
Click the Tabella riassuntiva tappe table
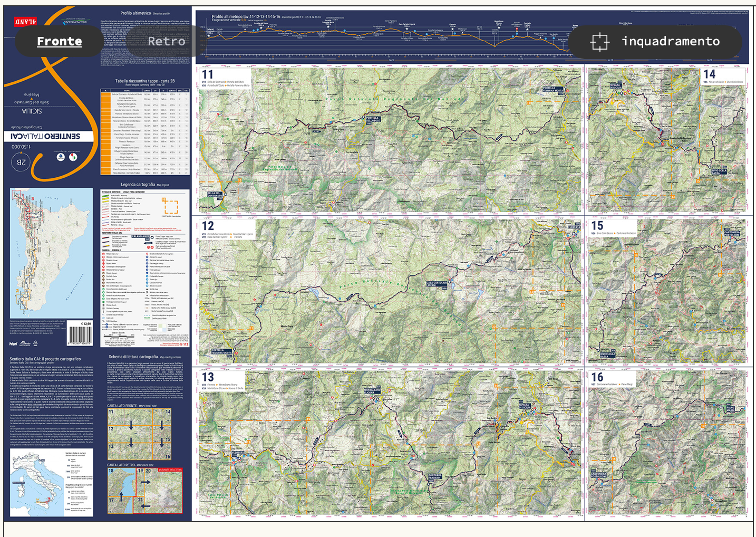pos(144,131)
